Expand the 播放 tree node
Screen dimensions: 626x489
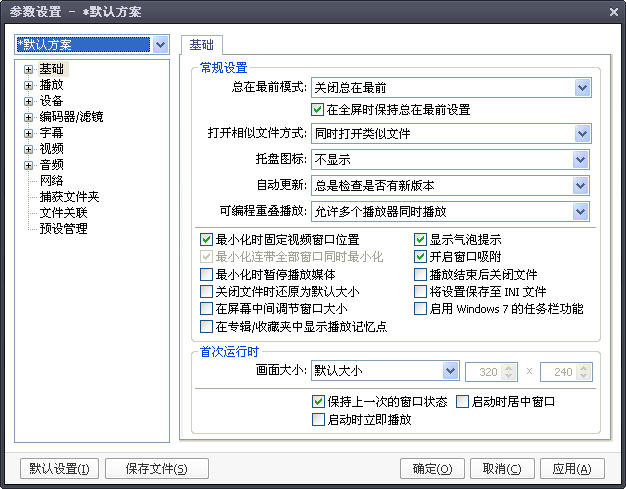tap(29, 85)
